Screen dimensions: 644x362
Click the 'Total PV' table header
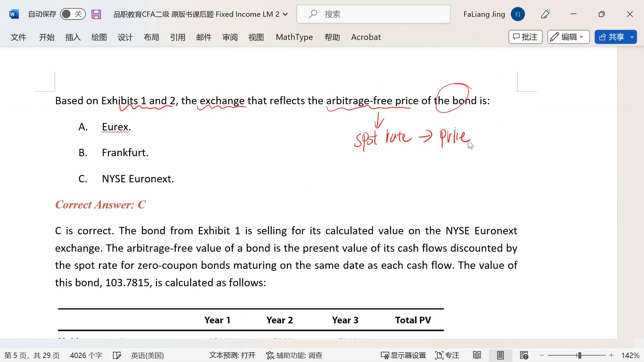pos(413,320)
